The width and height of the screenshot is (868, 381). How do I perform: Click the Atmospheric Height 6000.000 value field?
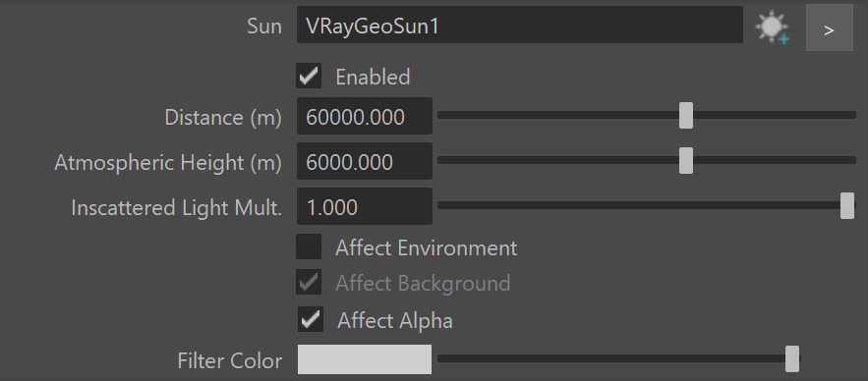coord(365,161)
